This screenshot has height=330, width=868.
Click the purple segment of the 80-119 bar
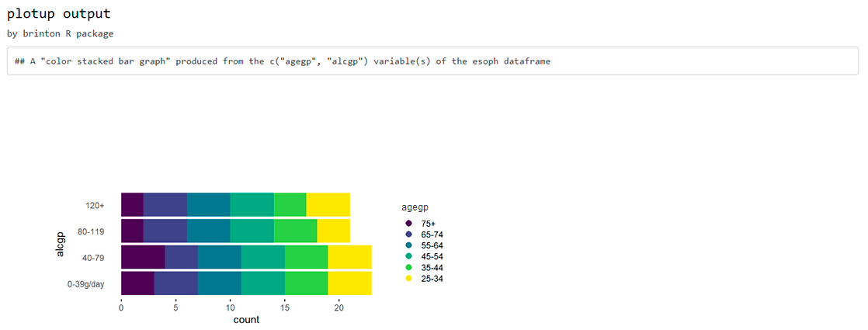pyautogui.click(x=132, y=231)
